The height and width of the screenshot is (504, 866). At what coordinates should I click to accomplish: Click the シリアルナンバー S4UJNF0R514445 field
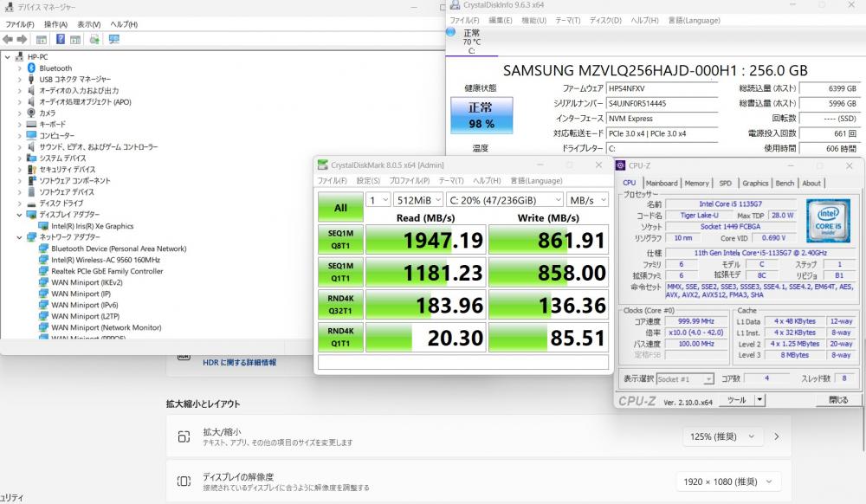click(662, 103)
